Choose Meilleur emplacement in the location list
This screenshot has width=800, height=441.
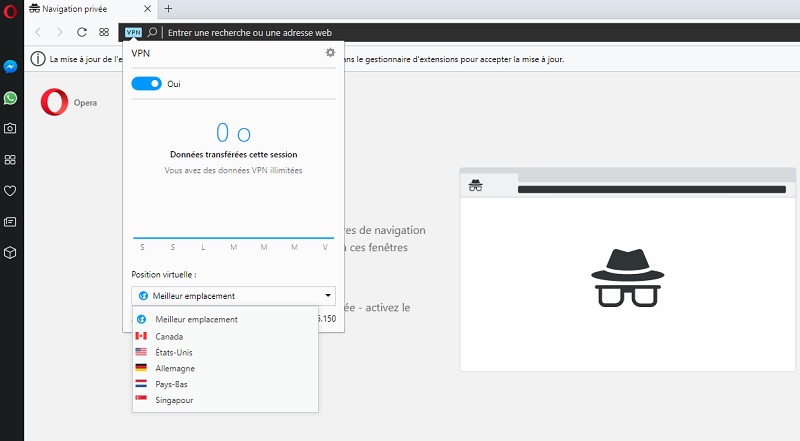tap(225, 320)
